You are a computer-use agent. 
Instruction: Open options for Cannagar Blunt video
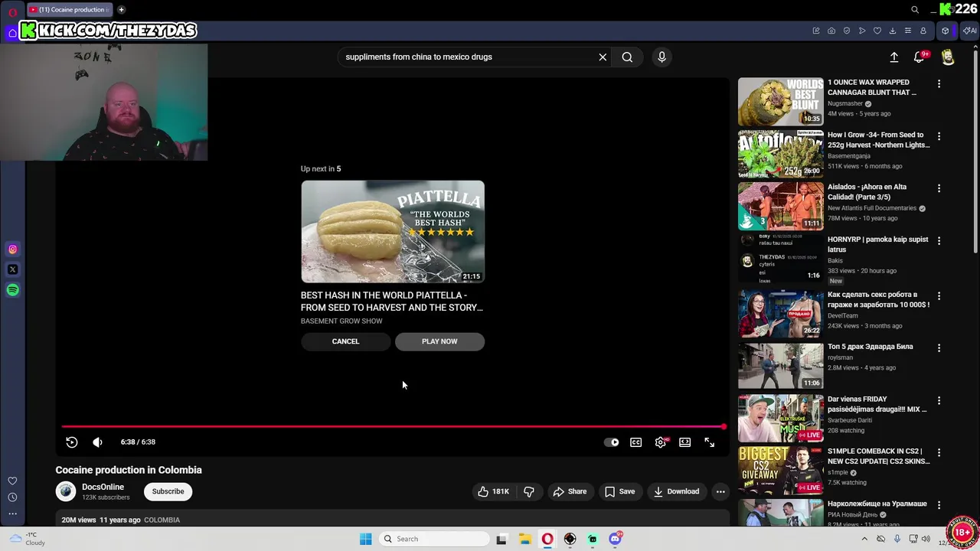(939, 83)
